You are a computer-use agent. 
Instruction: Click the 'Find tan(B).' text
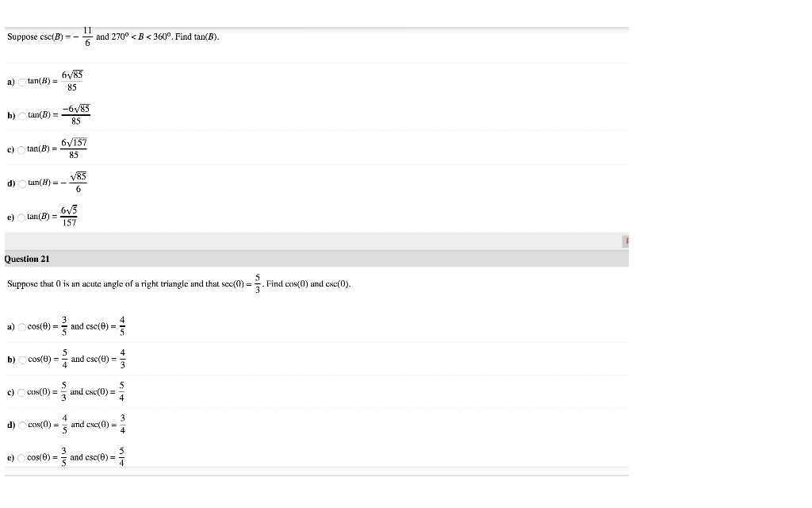pos(197,37)
